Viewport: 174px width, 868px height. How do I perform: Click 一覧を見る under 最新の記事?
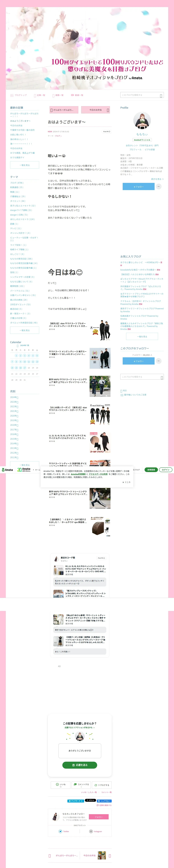tap(25, 165)
